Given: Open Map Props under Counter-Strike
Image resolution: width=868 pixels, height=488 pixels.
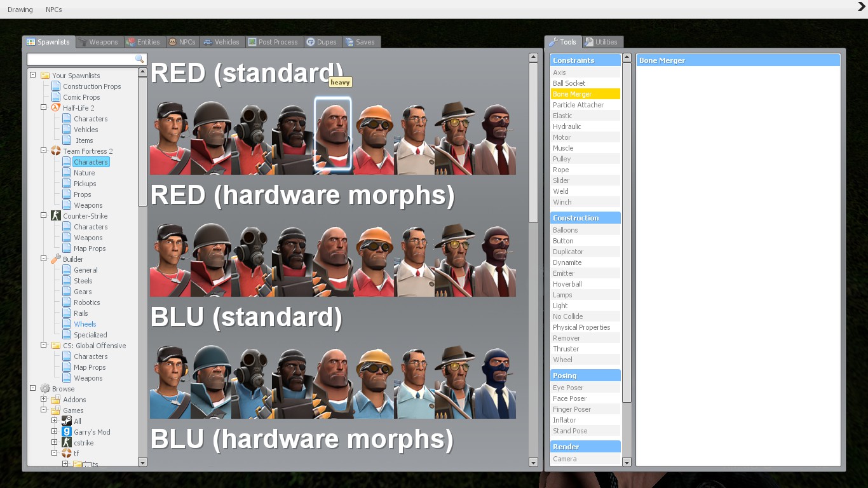Looking at the screenshot, I should (x=90, y=248).
